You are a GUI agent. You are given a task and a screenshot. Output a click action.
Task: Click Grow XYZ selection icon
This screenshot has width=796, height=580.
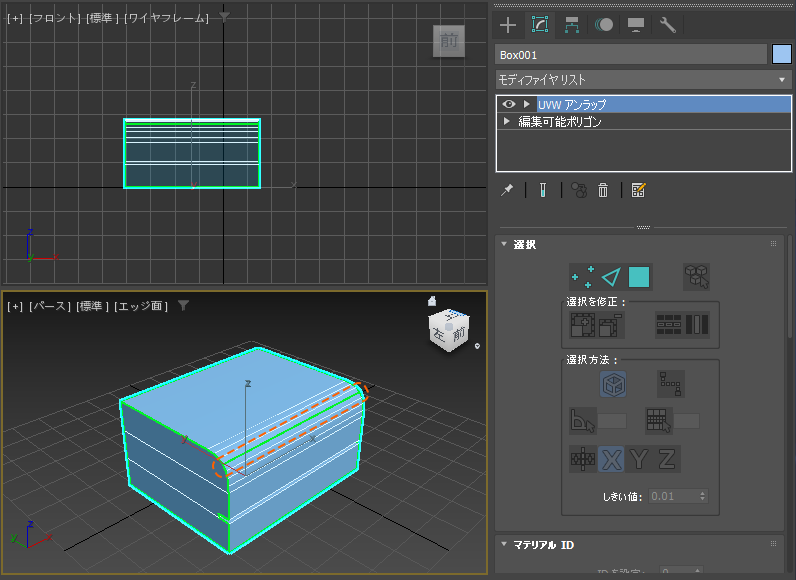[583, 325]
